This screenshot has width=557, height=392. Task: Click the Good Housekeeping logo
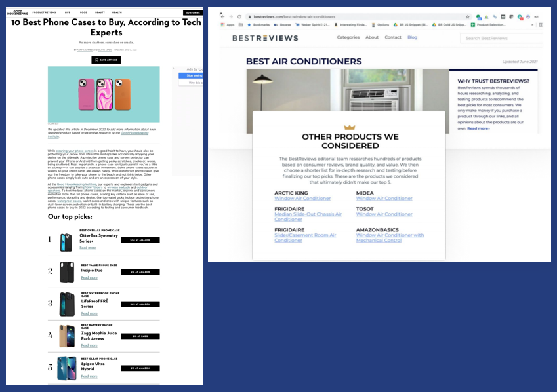tap(18, 12)
